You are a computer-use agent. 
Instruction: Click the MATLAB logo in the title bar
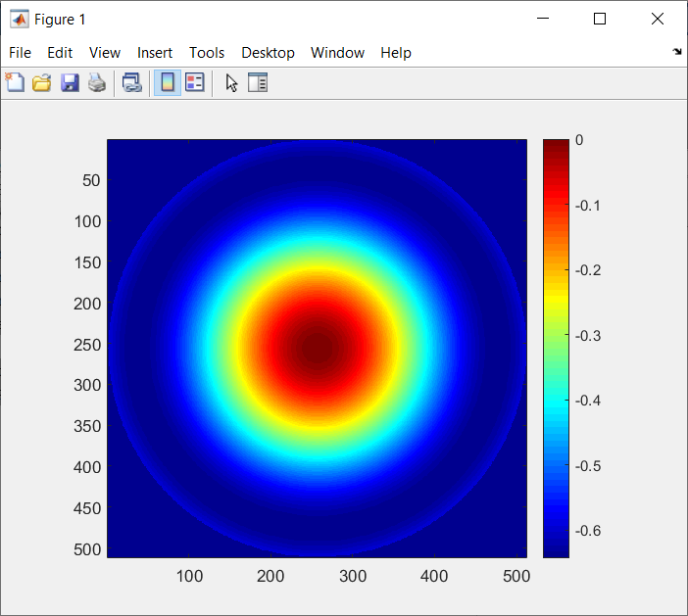tap(20, 20)
